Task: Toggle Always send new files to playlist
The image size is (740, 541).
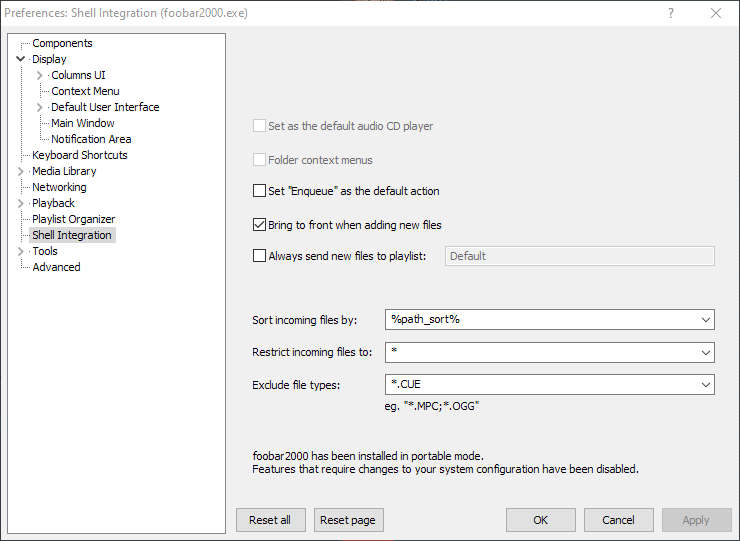Action: point(260,256)
